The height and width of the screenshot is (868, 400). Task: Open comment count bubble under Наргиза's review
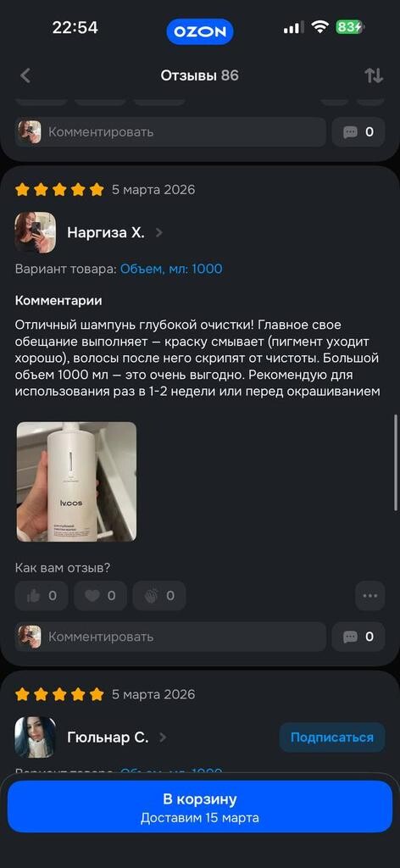(358, 637)
